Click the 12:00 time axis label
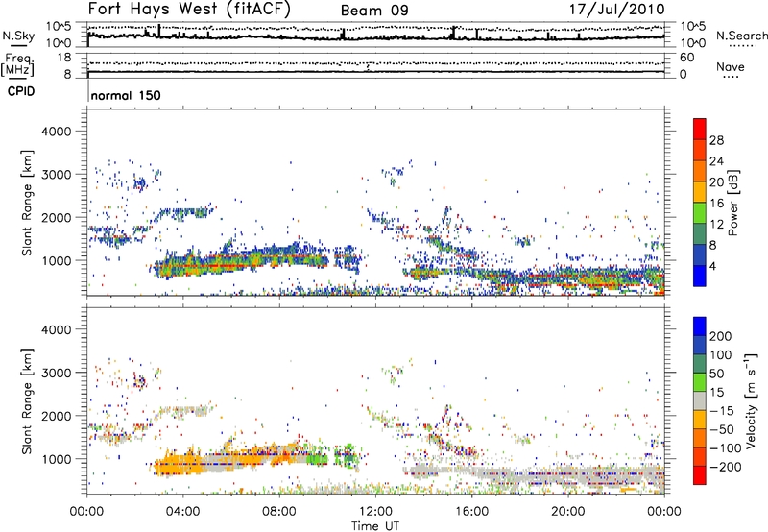Viewport: 768px width, 532px height. pyautogui.click(x=375, y=512)
